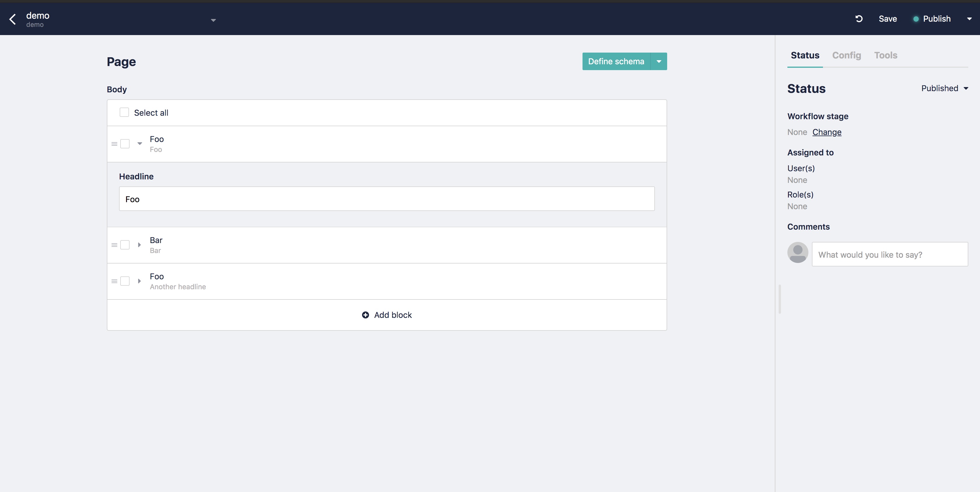
Task: Click the add block plus icon
Action: tap(365, 314)
